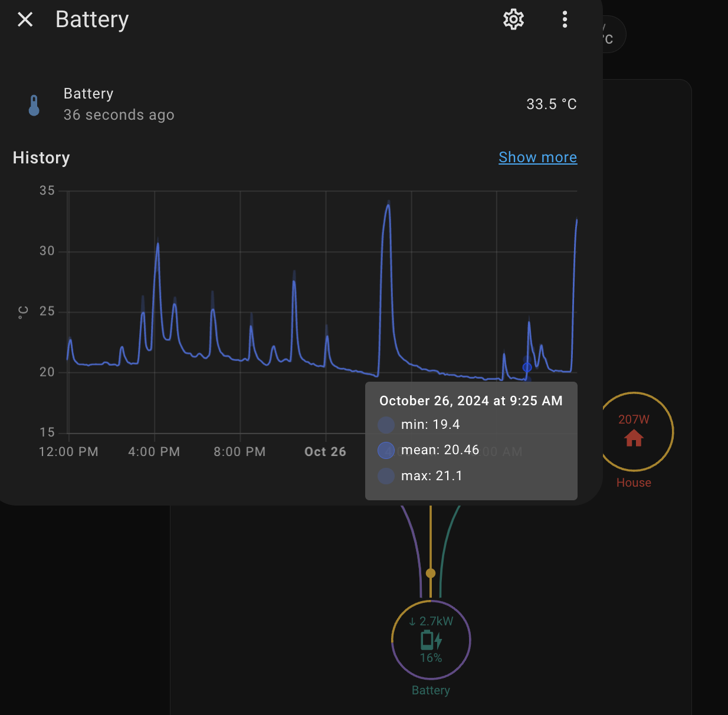Viewport: 728px width, 715px height.
Task: Select the Battery label below the circle
Action: click(x=431, y=690)
